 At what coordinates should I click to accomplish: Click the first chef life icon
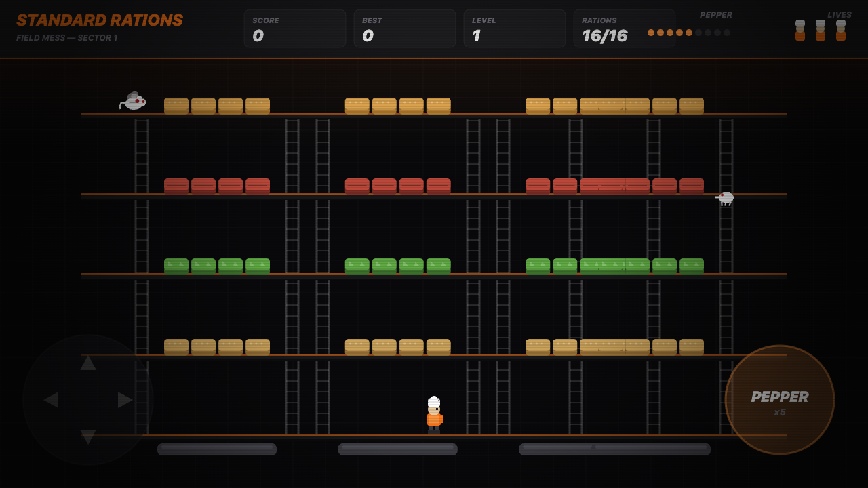pos(800,30)
